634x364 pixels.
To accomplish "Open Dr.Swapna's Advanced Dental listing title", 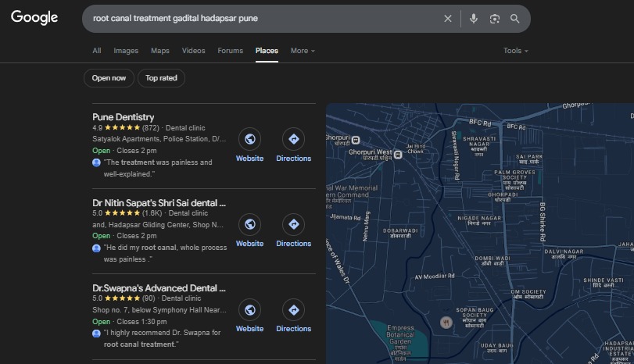I will tap(159, 288).
